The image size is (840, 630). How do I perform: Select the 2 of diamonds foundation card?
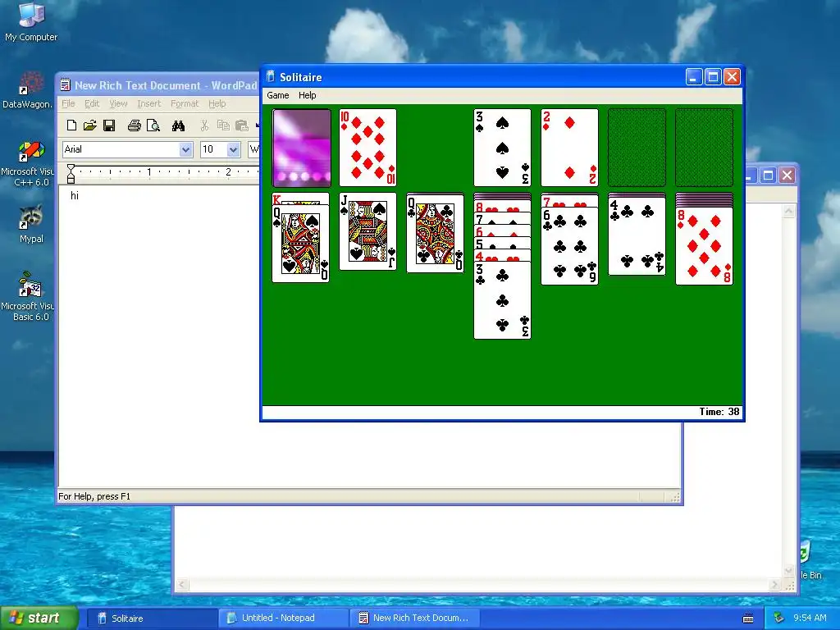(x=569, y=148)
